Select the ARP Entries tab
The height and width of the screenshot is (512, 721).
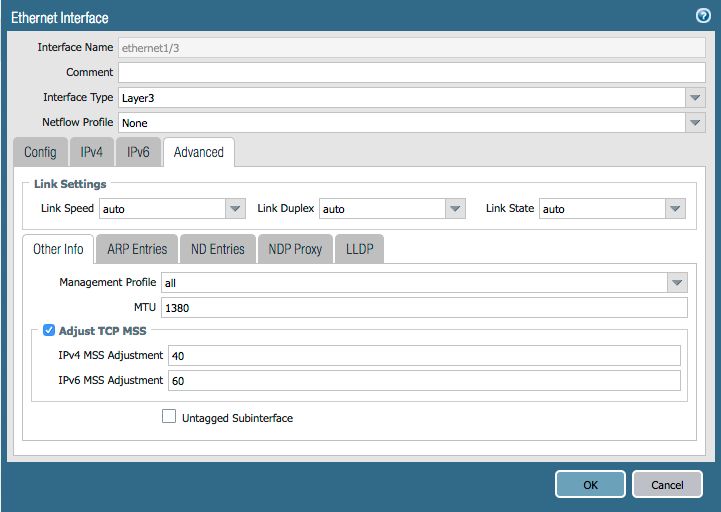137,249
